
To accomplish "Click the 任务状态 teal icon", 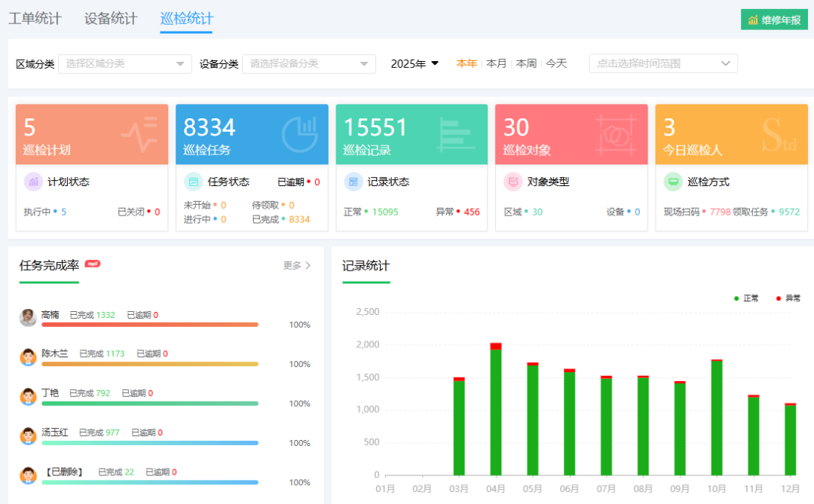I will pos(193,182).
